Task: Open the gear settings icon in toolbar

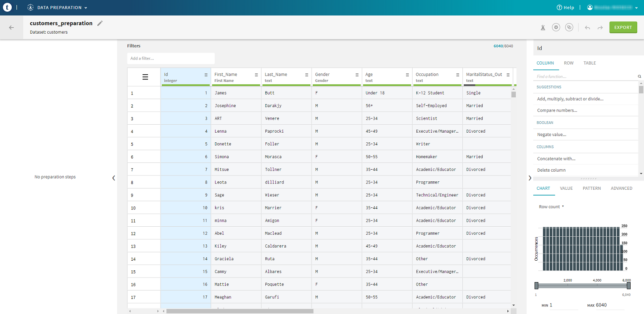Action: click(556, 27)
